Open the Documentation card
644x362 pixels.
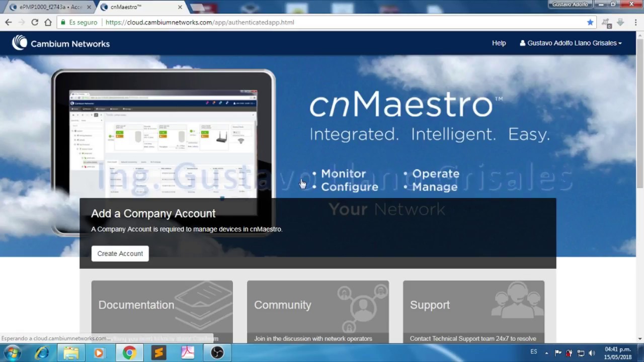[x=162, y=312]
